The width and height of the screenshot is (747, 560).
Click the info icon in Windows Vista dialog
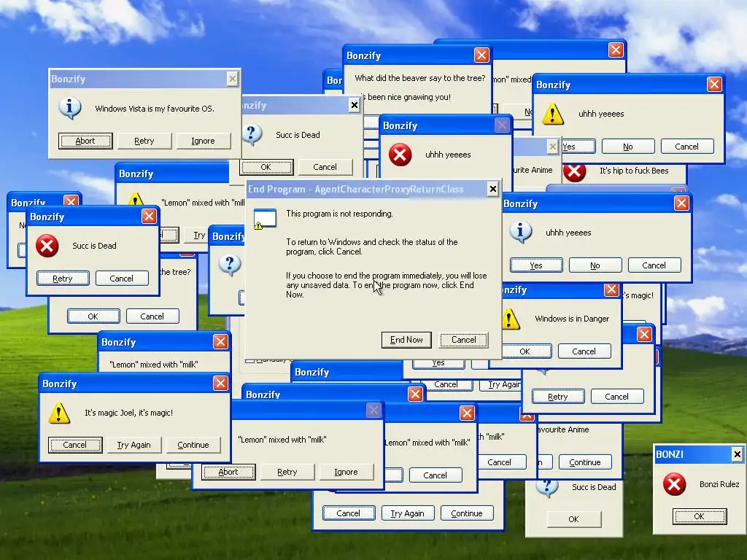69,108
